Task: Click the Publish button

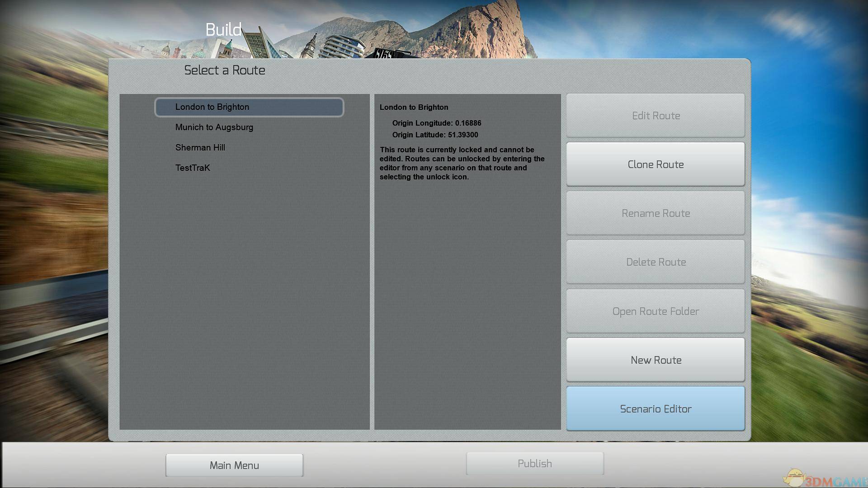Action: pyautogui.click(x=534, y=464)
